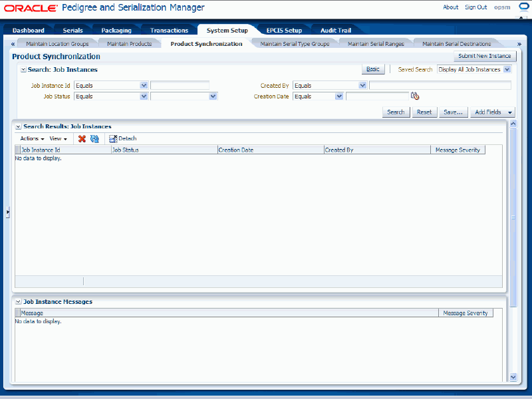Screen dimensions: 532x399
Task: Switch to the Audit Trail tab
Action: (336, 30)
